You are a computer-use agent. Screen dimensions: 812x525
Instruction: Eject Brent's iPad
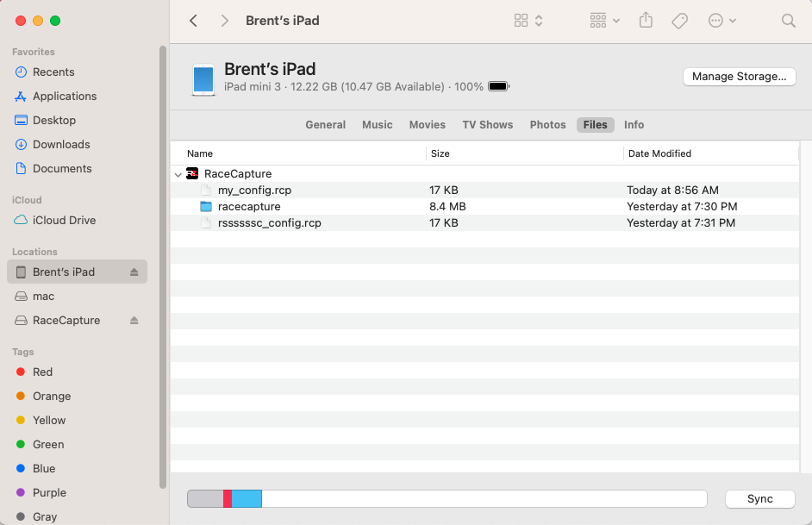tap(134, 272)
